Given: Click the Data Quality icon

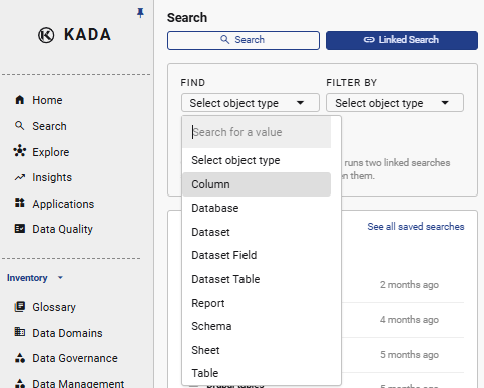Looking at the screenshot, I should pyautogui.click(x=20, y=229).
